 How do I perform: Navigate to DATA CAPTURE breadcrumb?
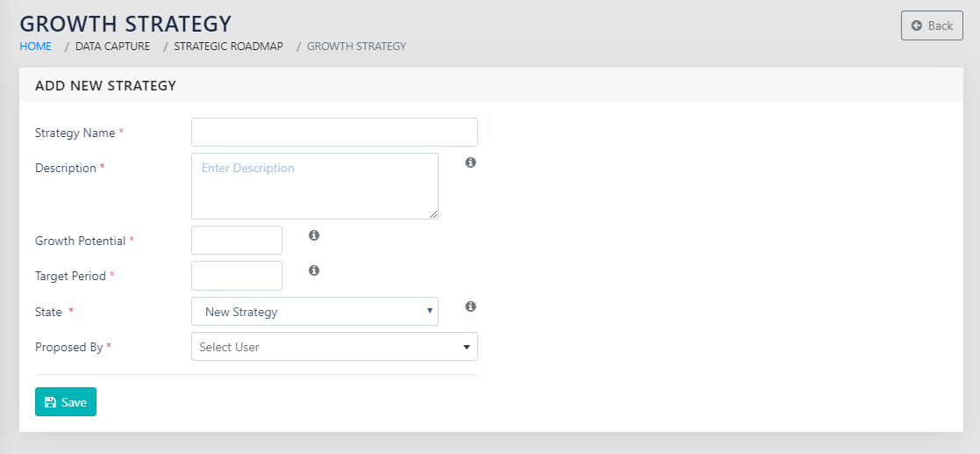pyautogui.click(x=112, y=46)
